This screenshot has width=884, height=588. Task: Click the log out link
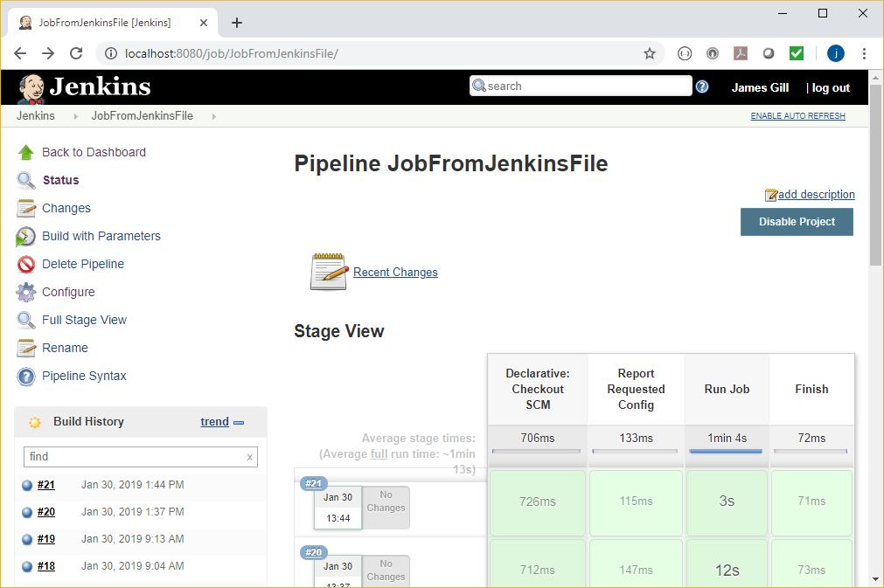tap(831, 88)
